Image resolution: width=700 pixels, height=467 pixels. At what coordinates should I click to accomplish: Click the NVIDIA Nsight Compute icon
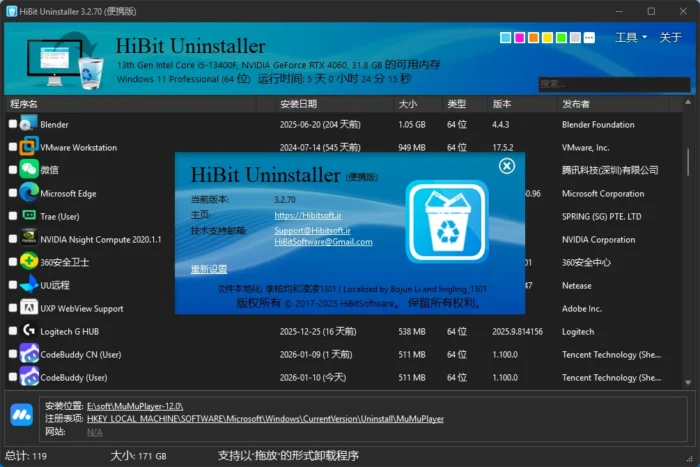pyautogui.click(x=29, y=239)
